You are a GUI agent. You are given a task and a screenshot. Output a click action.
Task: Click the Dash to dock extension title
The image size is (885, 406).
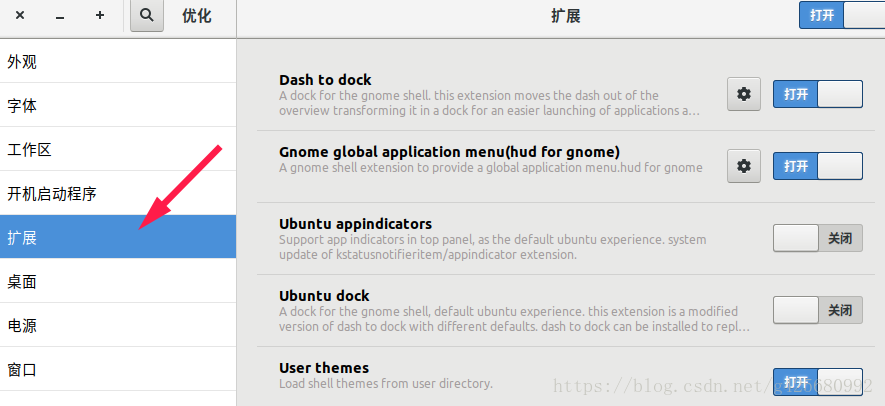325,80
